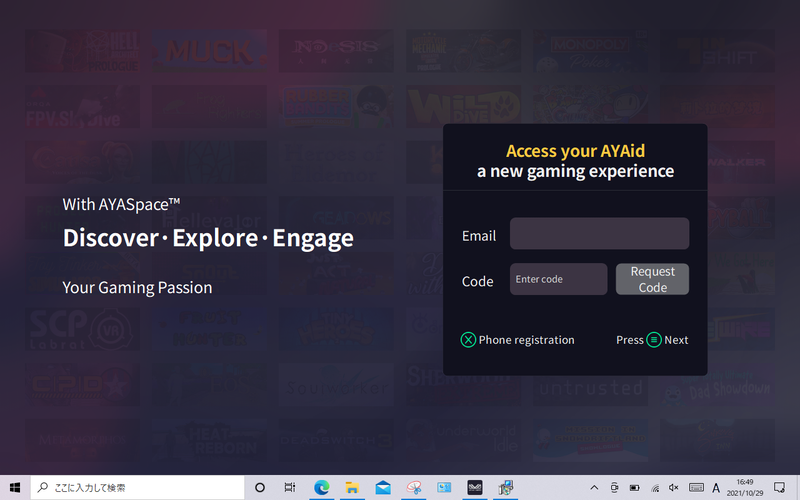Image resolution: width=800 pixels, height=500 pixels.
Task: Open Cortana circle icon in taskbar
Action: point(260,488)
